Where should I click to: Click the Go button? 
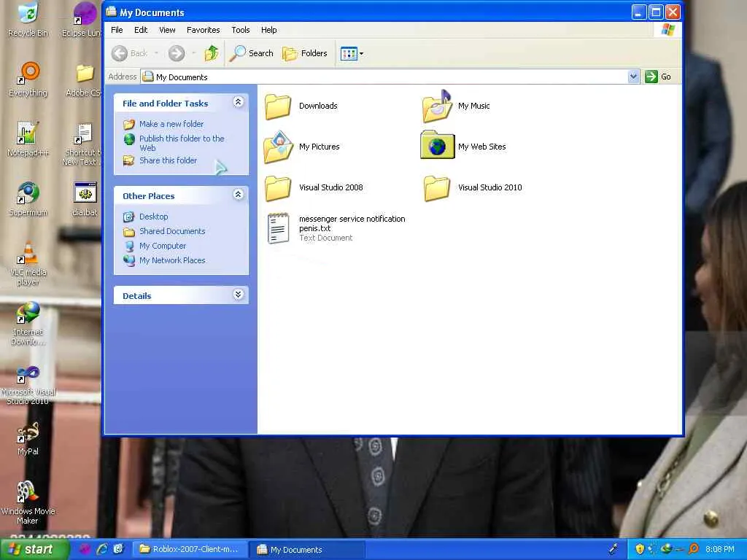[x=658, y=77]
